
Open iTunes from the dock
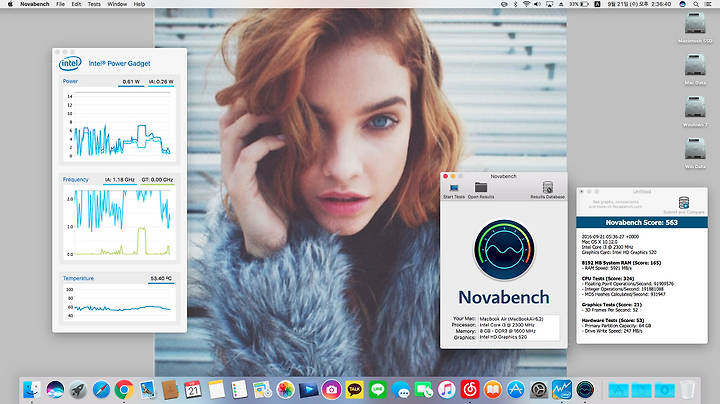coord(446,390)
